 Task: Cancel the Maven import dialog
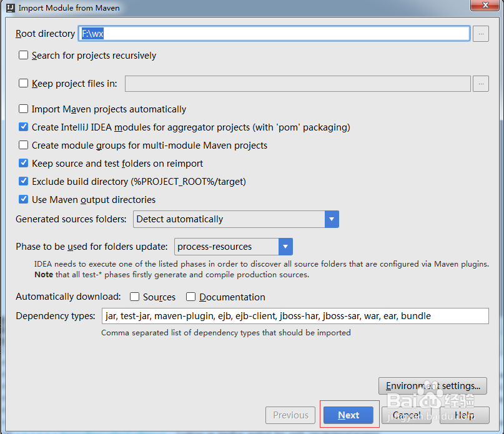point(407,415)
